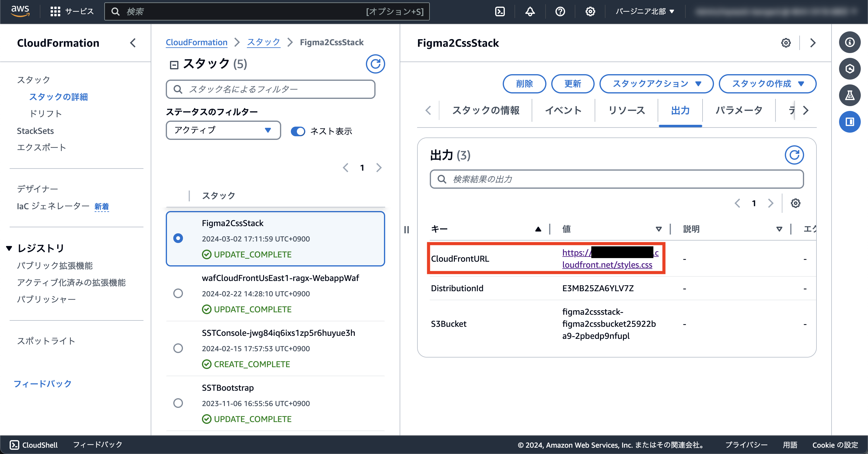Select the Figma2CssStack radio button
Image resolution: width=868 pixels, height=454 pixels.
click(178, 238)
